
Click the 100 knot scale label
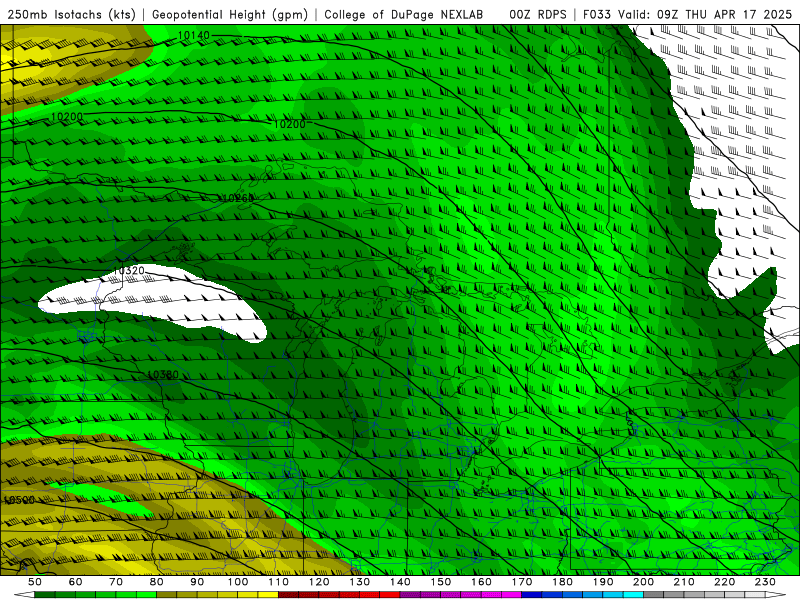(x=238, y=582)
